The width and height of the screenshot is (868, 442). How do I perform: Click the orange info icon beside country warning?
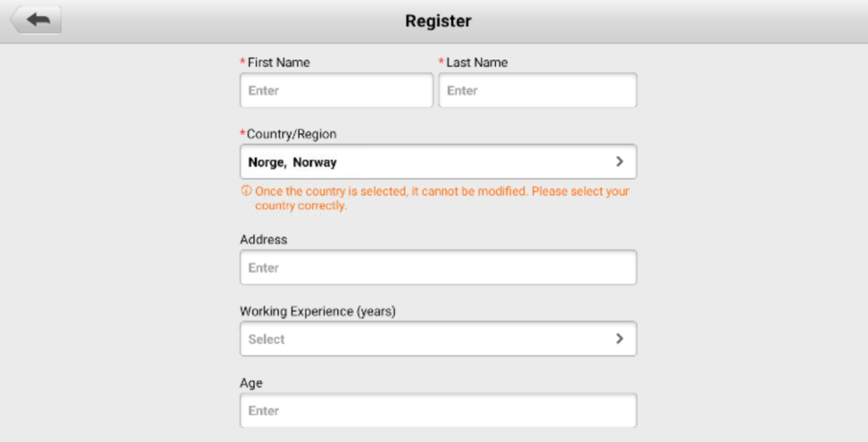tap(247, 191)
